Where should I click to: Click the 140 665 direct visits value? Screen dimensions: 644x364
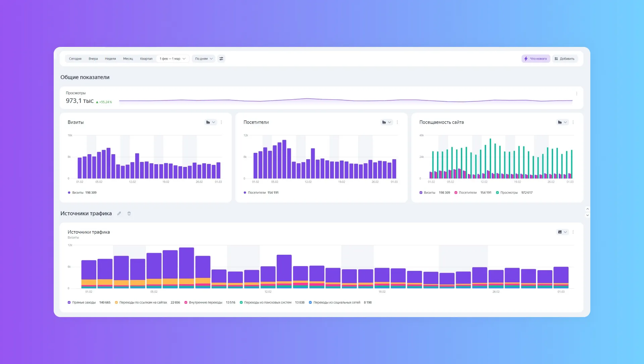(x=105, y=302)
